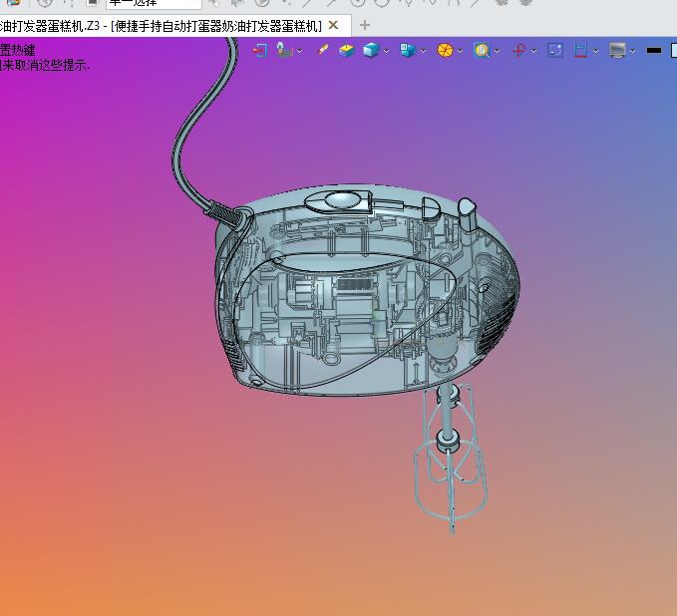
Task: Click the section plane icon with red line
Action: [580, 51]
